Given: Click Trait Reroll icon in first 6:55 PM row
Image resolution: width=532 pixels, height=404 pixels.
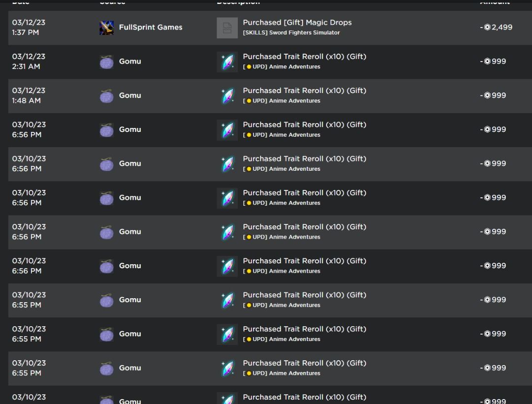Looking at the screenshot, I should pos(227,300).
